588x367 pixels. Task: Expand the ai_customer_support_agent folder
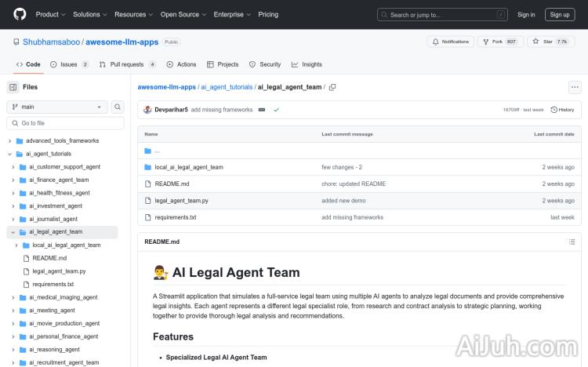click(13, 167)
